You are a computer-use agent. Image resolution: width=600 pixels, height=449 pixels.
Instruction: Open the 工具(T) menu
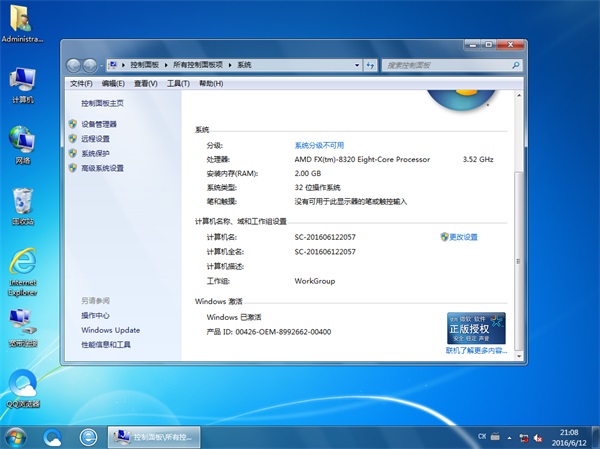[178, 83]
